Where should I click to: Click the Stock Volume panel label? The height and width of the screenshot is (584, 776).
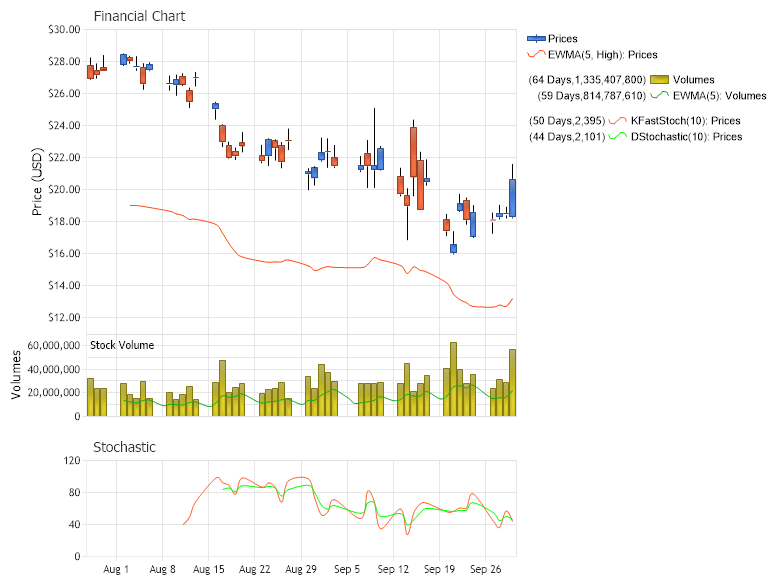click(122, 345)
